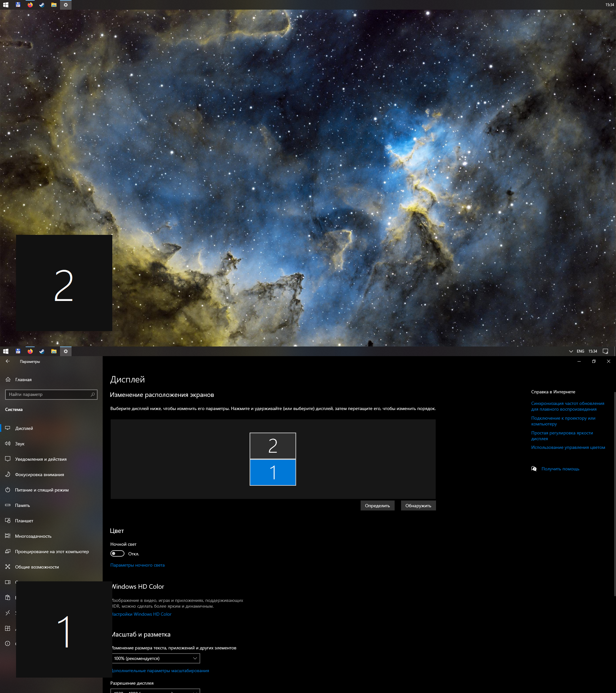Open File Explorer from the lower taskbar
Viewport: 616px width, 693px height.
[x=54, y=351]
